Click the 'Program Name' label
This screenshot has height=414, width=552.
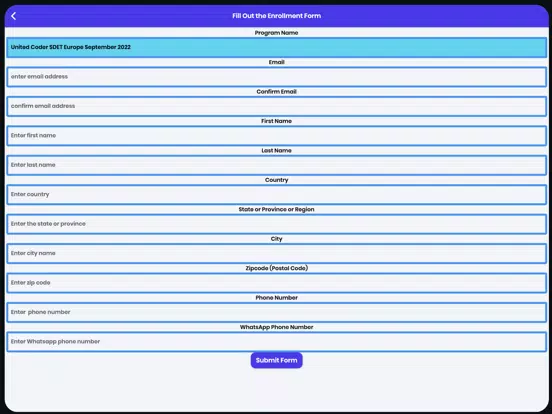pyautogui.click(x=276, y=33)
